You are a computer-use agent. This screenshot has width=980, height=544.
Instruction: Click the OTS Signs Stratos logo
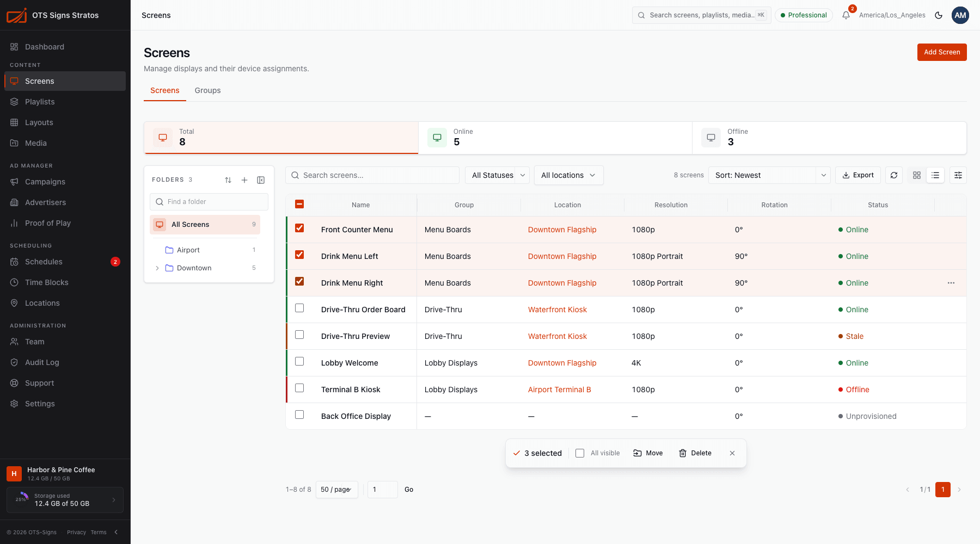coord(16,15)
